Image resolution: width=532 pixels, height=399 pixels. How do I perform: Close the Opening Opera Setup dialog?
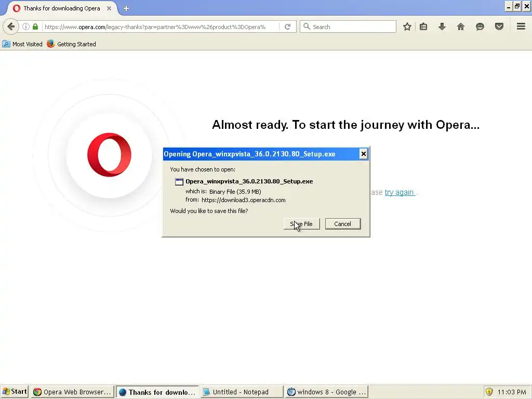point(363,154)
